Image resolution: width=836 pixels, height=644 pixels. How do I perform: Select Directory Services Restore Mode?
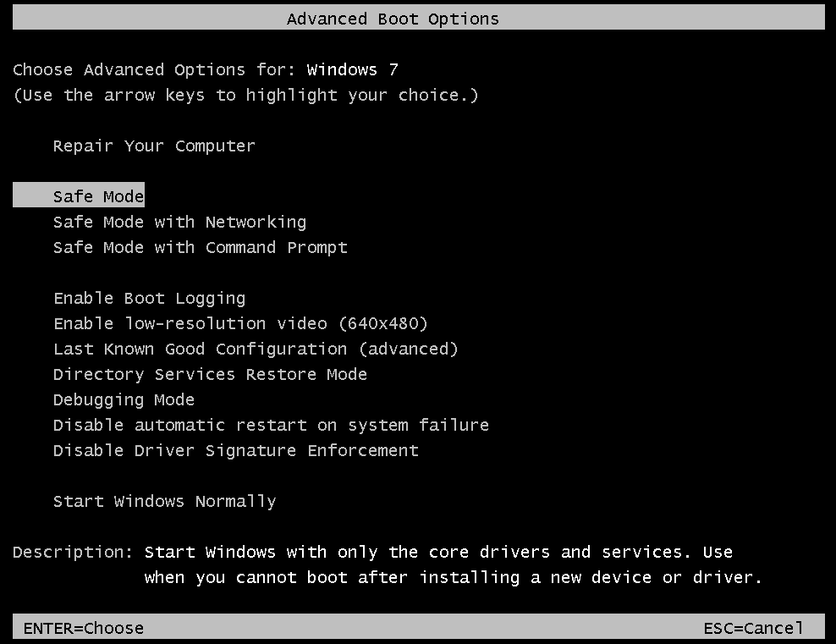point(210,375)
